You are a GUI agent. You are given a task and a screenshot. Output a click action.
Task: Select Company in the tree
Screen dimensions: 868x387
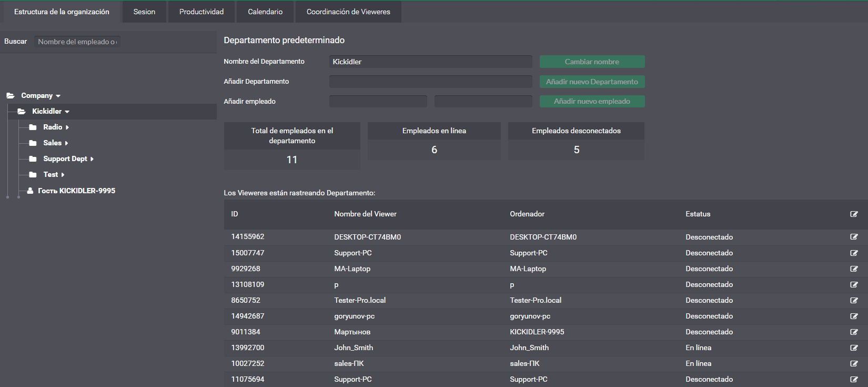click(37, 95)
